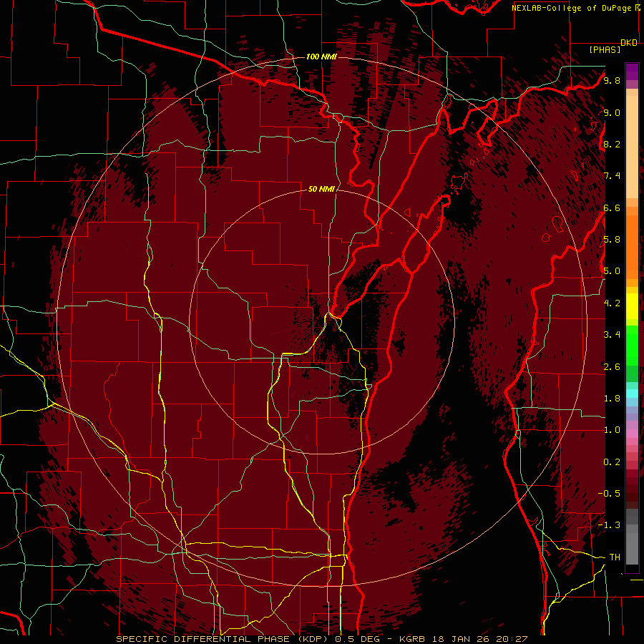Click the 9.0 scale value

pos(612,112)
